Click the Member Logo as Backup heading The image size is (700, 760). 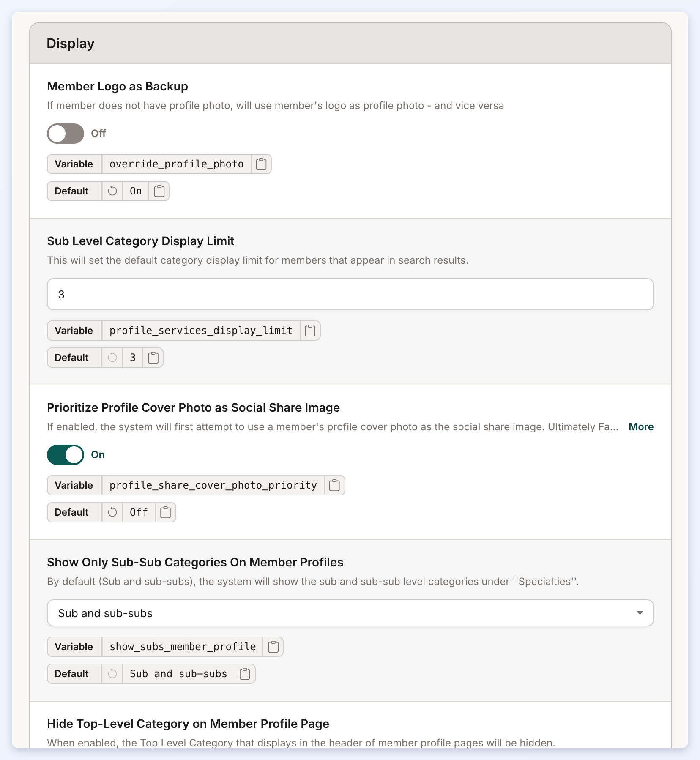tap(118, 86)
